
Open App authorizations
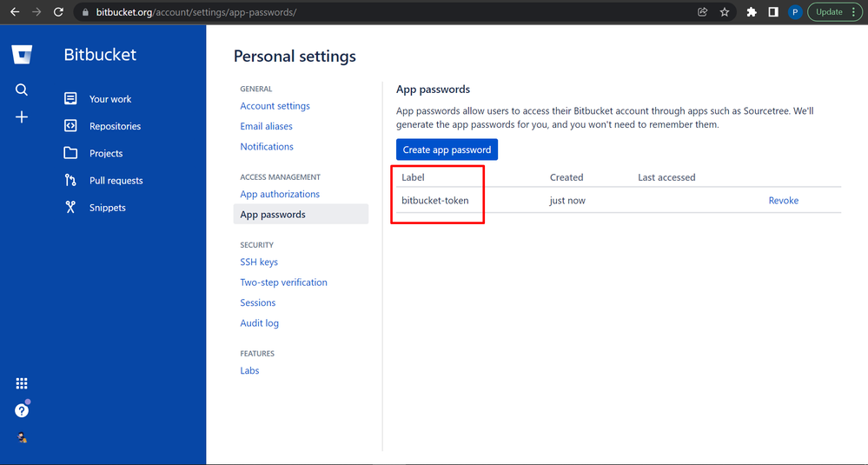280,195
